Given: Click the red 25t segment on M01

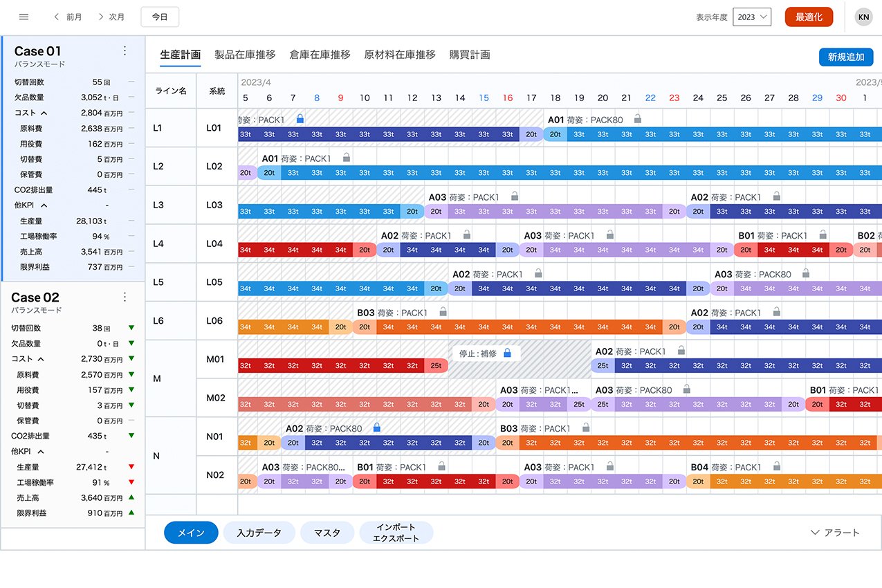Looking at the screenshot, I should pos(436,366).
